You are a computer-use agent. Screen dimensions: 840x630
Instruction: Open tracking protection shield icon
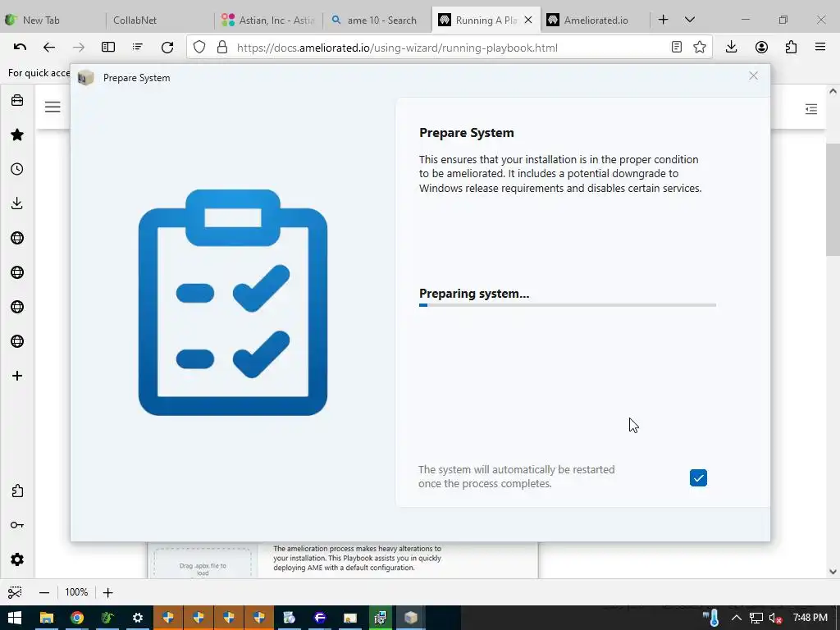tap(199, 47)
